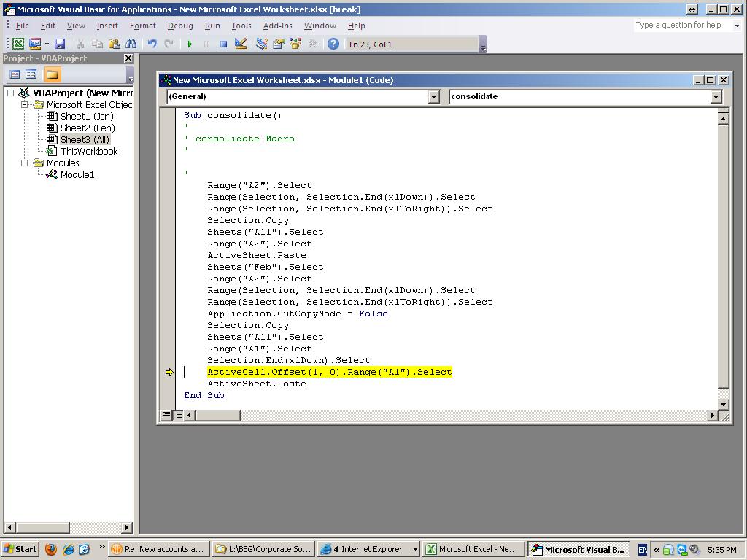Collapse the VBAProject root node
Viewport: 747px width, 560px height.
point(10,93)
